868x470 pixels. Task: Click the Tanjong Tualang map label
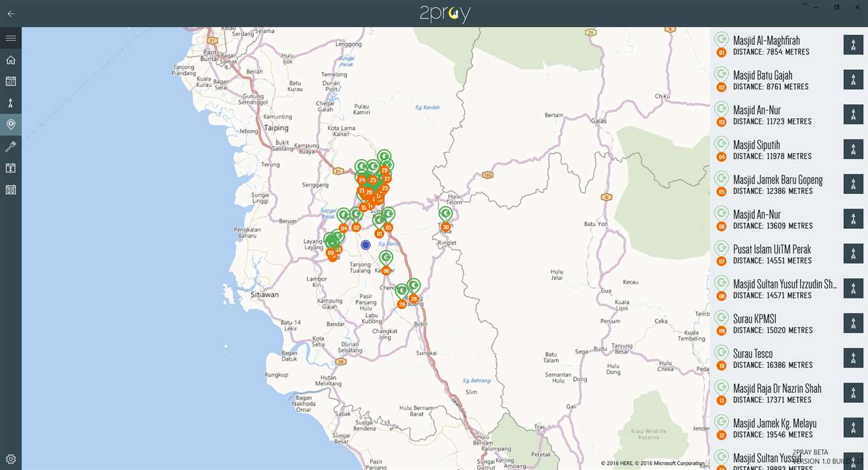click(360, 268)
